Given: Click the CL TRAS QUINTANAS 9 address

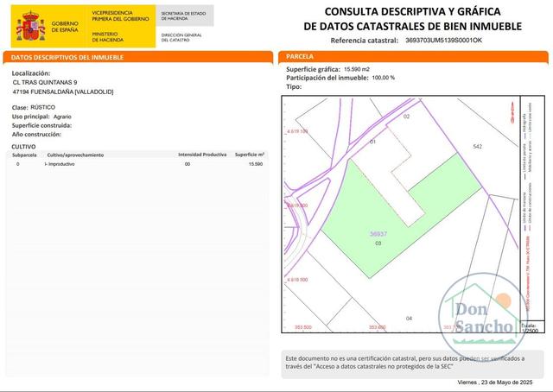Looking at the screenshot, I should [x=45, y=83].
